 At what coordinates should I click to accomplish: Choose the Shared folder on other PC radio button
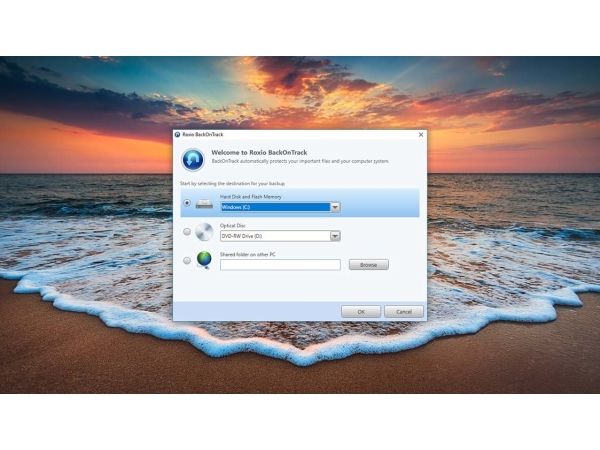(186, 260)
